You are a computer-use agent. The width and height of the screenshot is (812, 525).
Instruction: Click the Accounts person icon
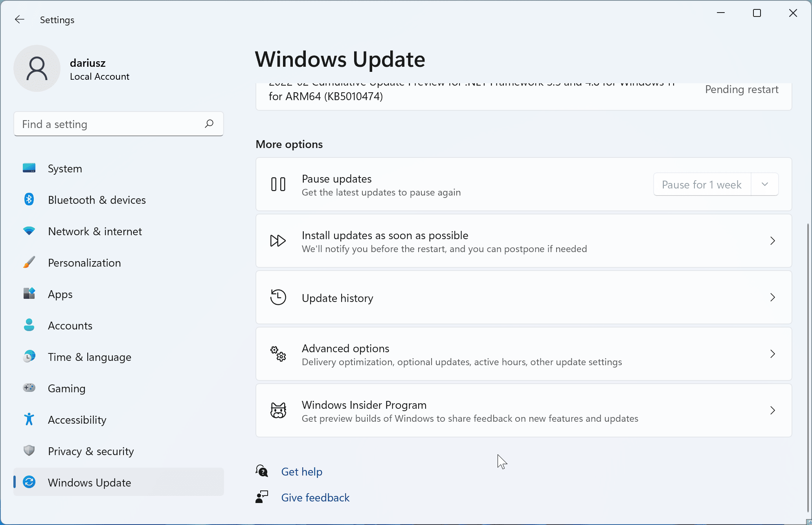(29, 325)
